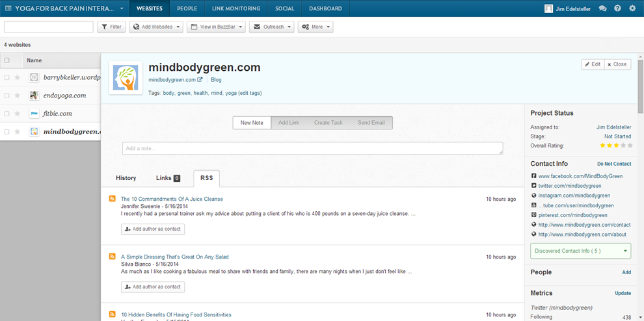Set Overall Rating to five stars
The width and height of the screenshot is (644, 321).
630,146
